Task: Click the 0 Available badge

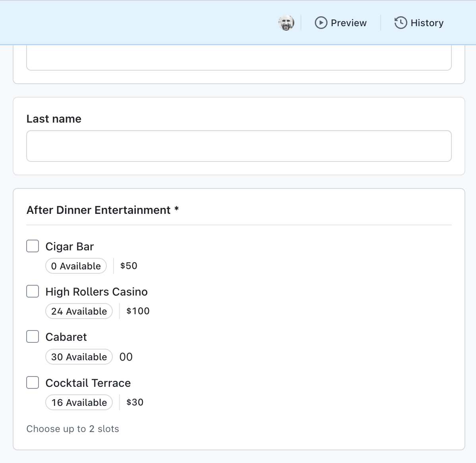Action: (76, 266)
